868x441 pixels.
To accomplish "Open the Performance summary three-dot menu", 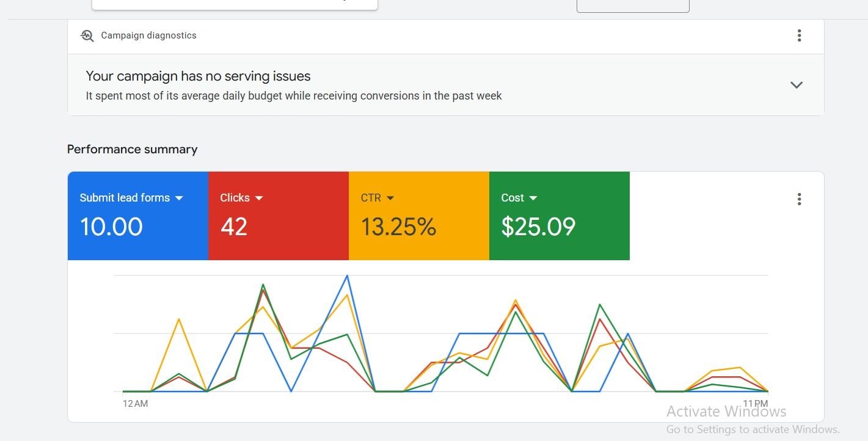I will [799, 199].
